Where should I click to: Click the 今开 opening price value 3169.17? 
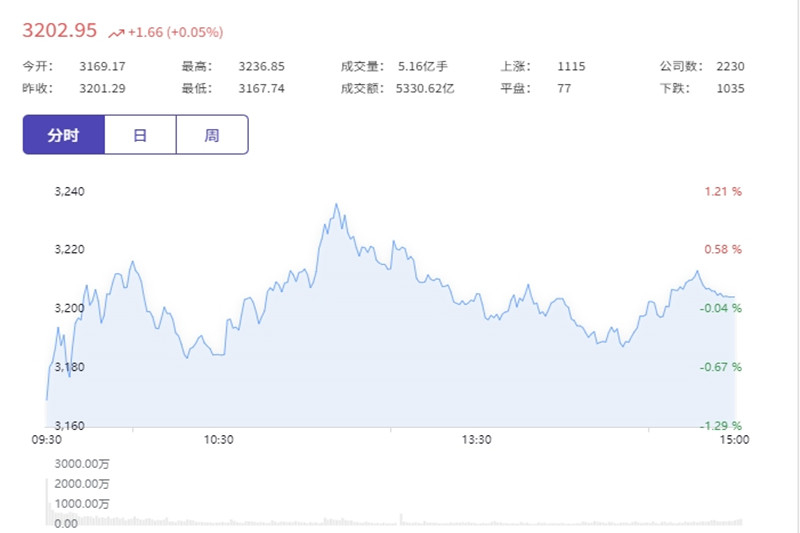click(103, 67)
